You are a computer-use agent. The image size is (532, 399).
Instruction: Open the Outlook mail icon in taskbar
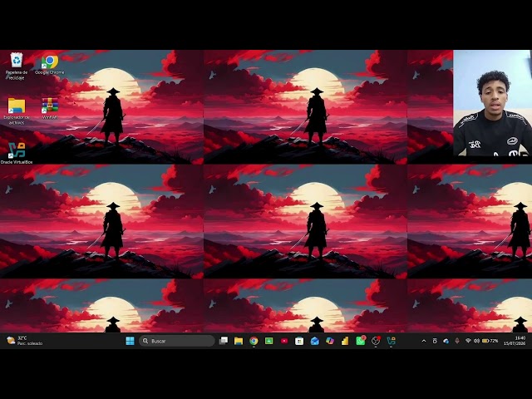coord(314,341)
